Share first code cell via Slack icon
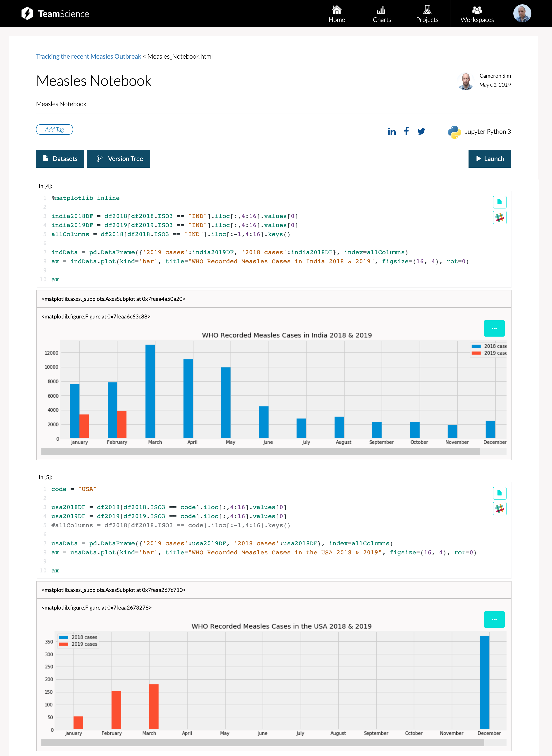Viewport: 552px width, 756px height. pos(500,218)
